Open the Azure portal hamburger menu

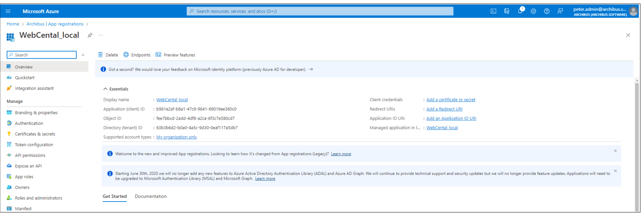tap(8, 11)
